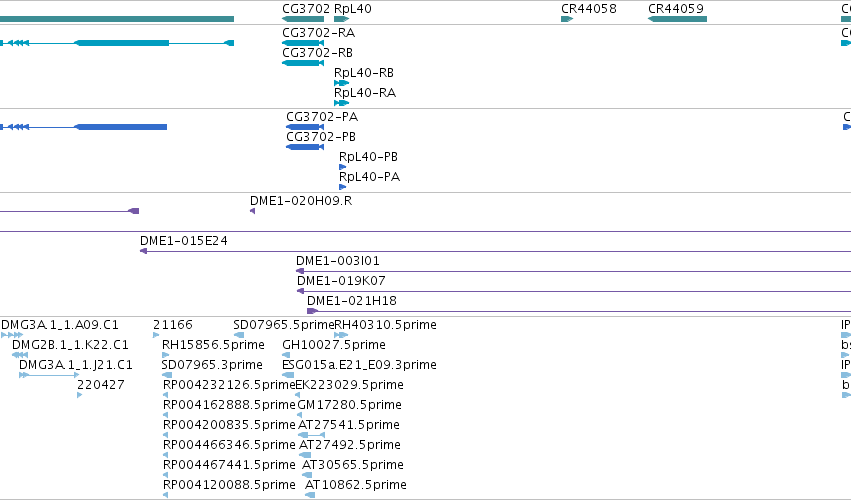Click the CG3702-PA protein label
Screen dimensions: 851x500
point(322,117)
